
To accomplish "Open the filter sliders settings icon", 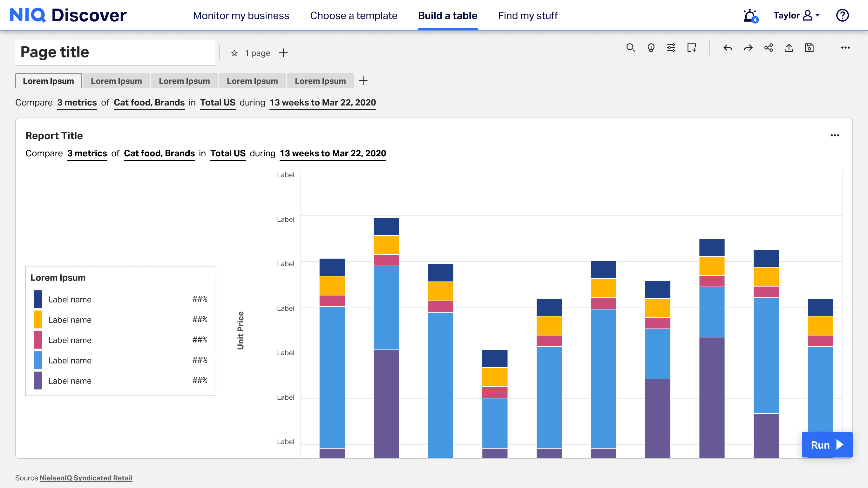I will pyautogui.click(x=671, y=48).
